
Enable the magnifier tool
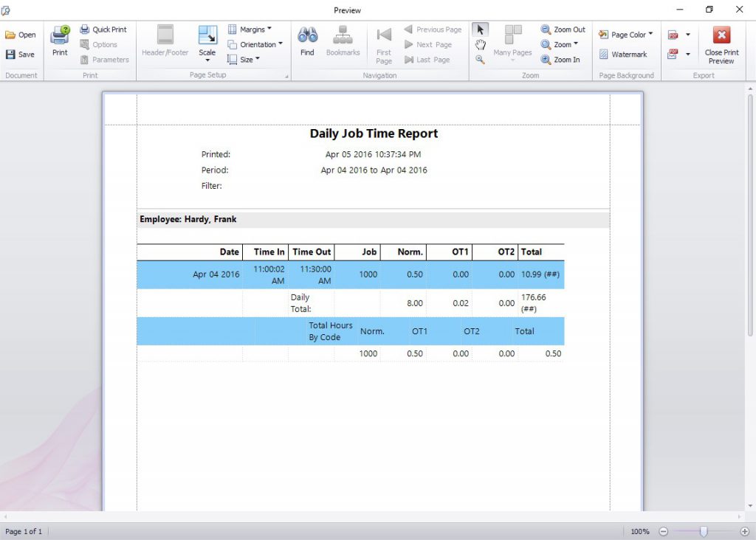coord(481,59)
